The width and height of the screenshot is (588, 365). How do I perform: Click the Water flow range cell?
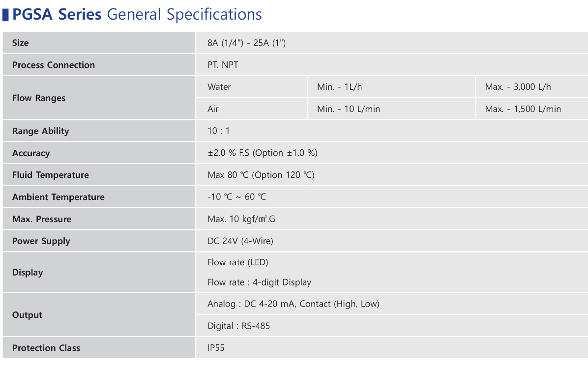[x=251, y=86]
